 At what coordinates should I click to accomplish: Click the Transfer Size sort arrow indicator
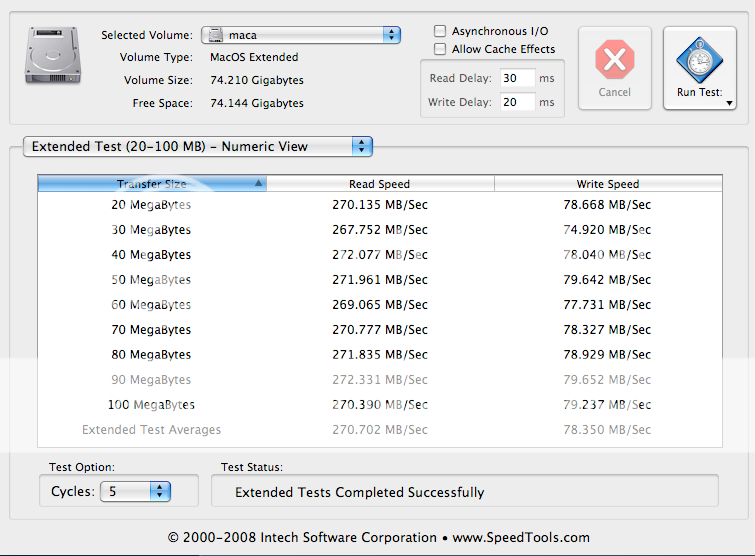[x=259, y=184]
